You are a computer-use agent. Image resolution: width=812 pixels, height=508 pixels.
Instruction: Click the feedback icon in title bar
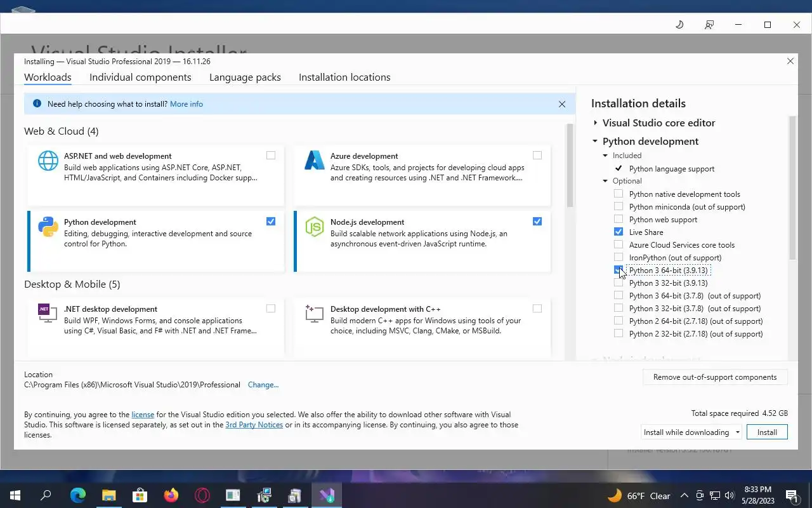pyautogui.click(x=709, y=25)
